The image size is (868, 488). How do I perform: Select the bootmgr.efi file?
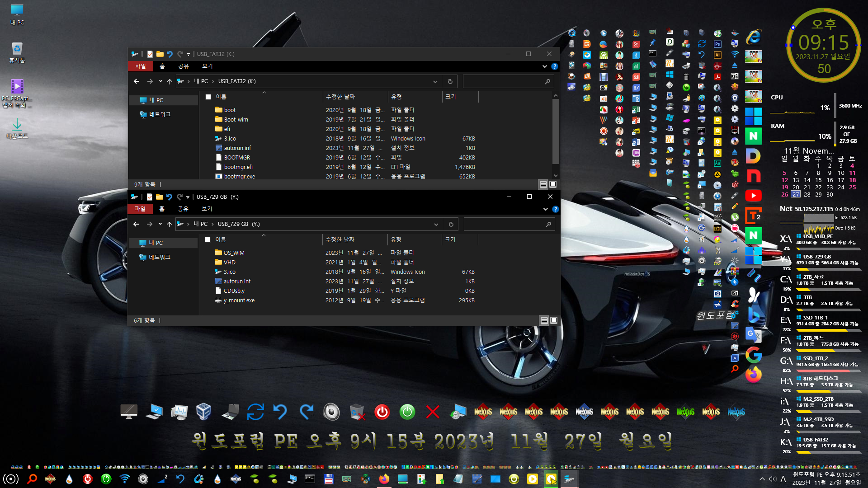coord(238,167)
